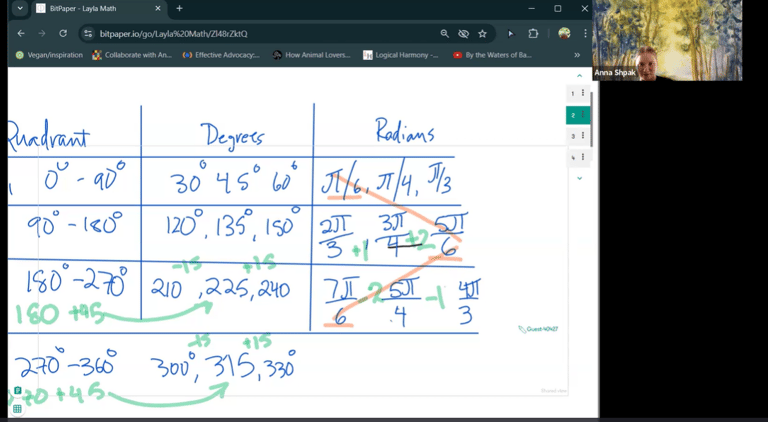Open the Collaborate with An... bookmark

(x=132, y=55)
